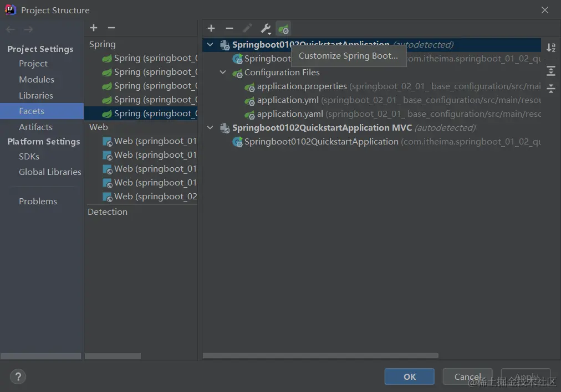The height and width of the screenshot is (392, 561).
Task: Click the plus icon in Spring facet toolbar
Action: 211,28
